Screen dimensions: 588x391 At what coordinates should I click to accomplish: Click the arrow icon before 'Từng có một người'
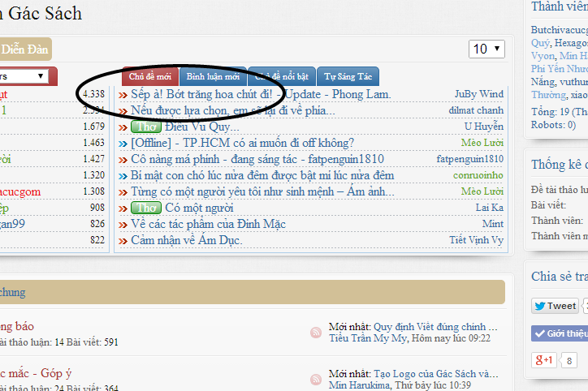pos(123,192)
